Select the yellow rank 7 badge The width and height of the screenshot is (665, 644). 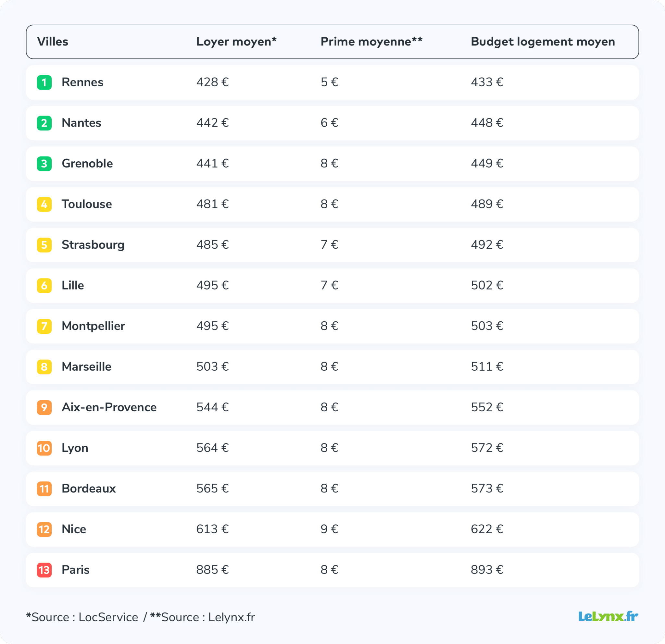44,326
